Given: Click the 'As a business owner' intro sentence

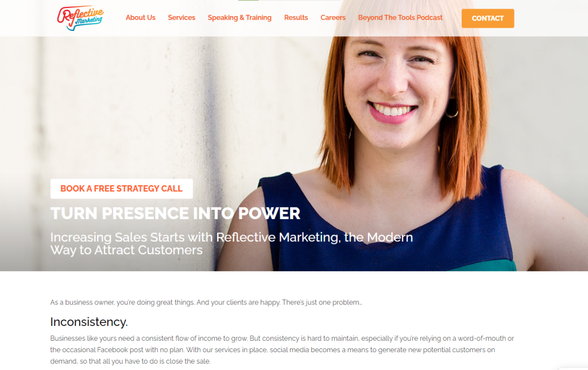Looking at the screenshot, I should 206,302.
